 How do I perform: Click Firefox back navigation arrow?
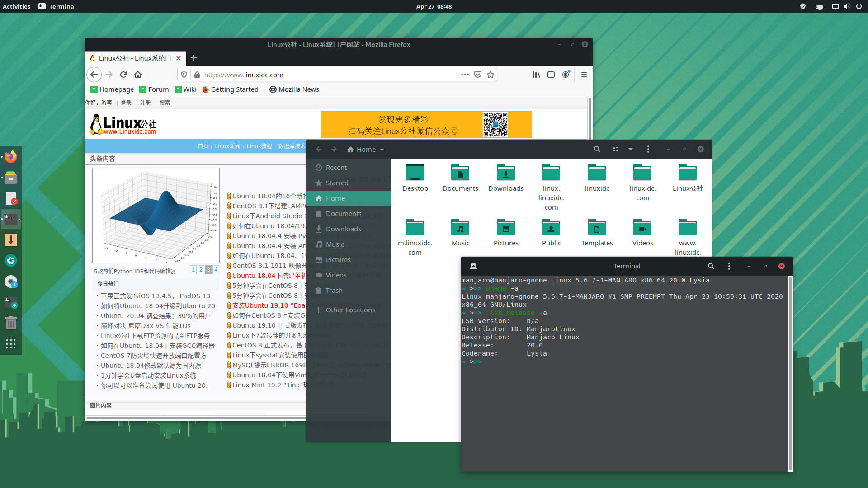click(x=94, y=75)
